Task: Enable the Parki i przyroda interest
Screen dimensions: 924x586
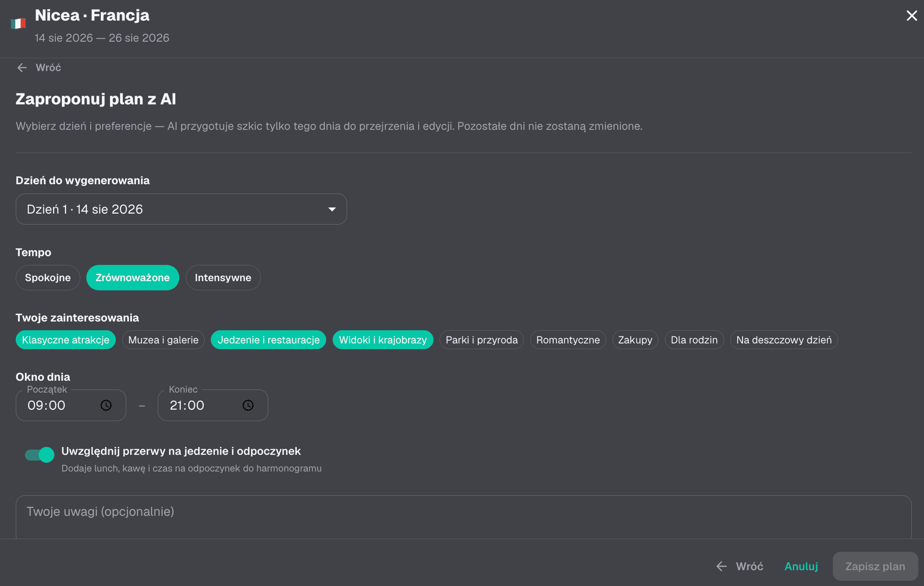Action: (x=482, y=340)
